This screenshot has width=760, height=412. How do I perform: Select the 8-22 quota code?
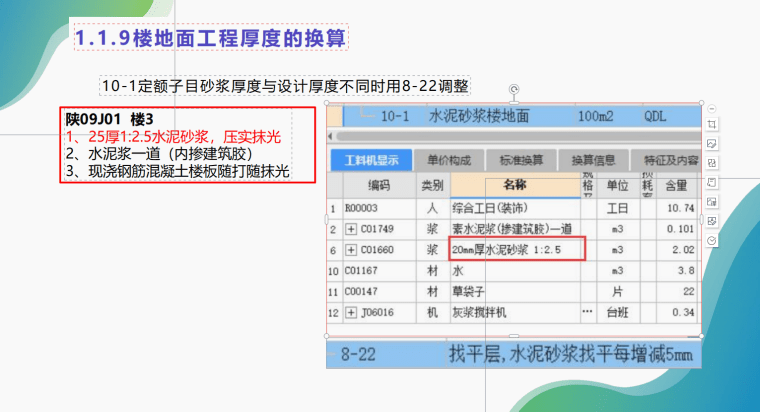[358, 354]
